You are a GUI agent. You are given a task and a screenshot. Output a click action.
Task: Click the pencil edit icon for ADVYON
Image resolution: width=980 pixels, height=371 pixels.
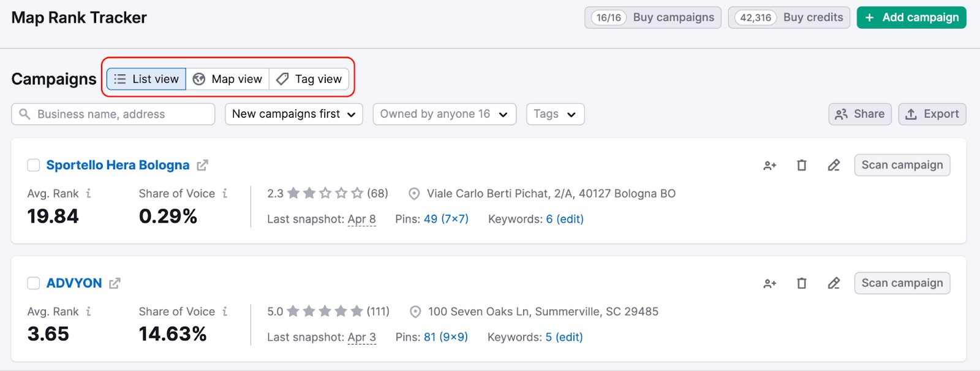[834, 283]
